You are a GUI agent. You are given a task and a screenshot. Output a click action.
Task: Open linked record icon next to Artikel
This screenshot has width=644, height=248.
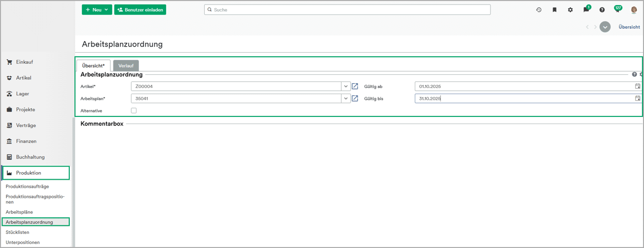(355, 86)
